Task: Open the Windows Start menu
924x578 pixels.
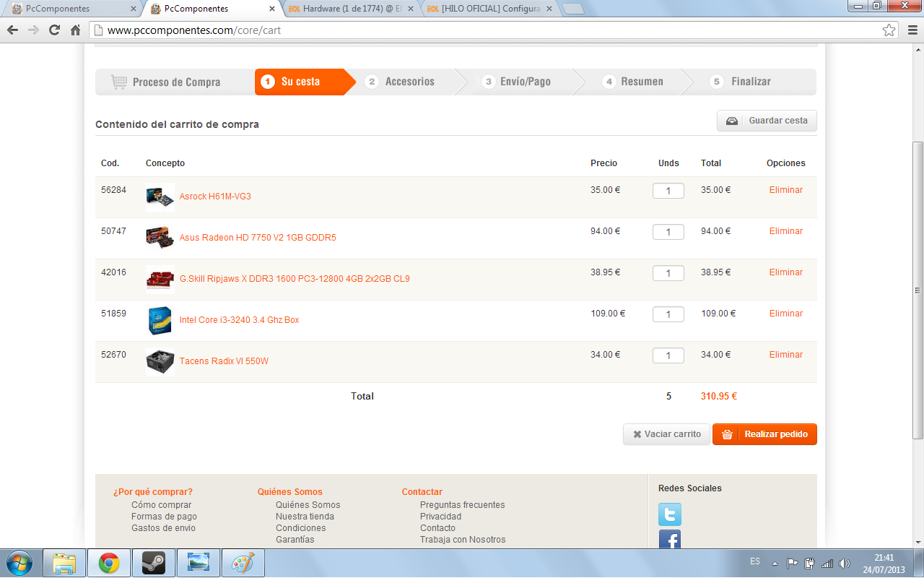Action: tap(19, 563)
